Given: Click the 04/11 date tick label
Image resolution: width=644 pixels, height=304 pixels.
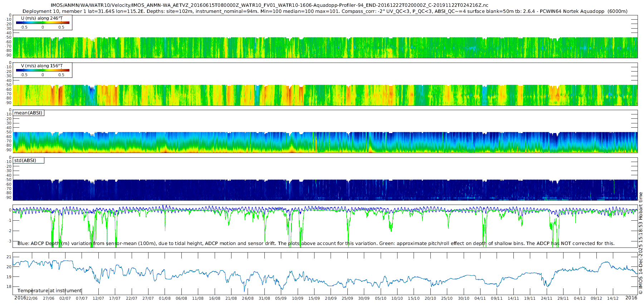Looking at the screenshot, I should pos(480,298).
